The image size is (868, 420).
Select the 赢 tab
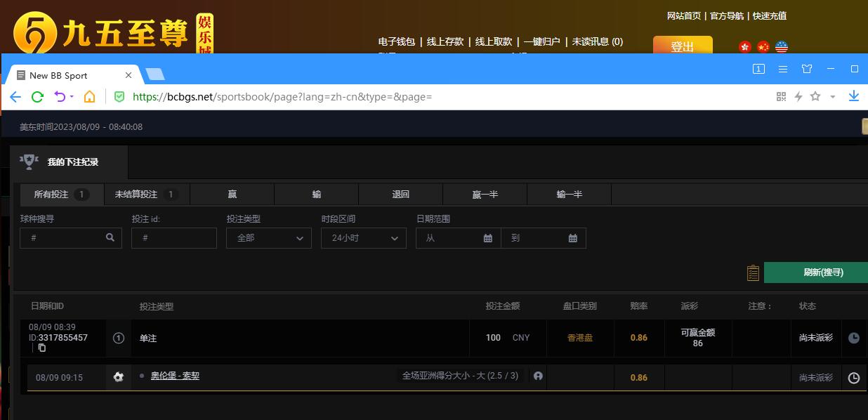coord(232,194)
